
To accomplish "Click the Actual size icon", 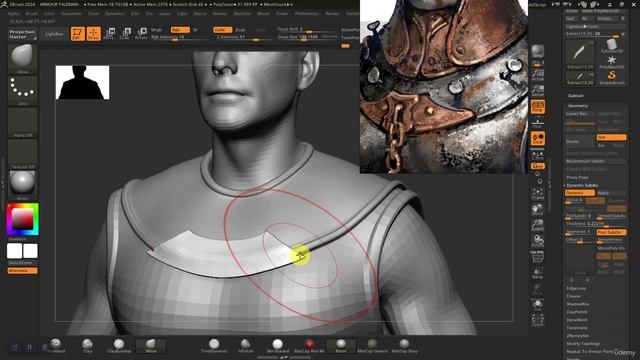I will click(538, 75).
